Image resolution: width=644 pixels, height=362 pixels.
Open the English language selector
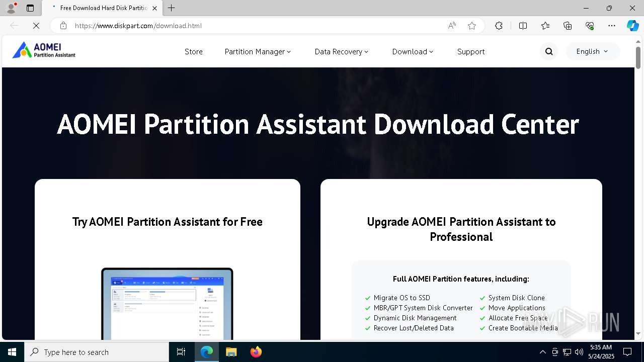[592, 51]
